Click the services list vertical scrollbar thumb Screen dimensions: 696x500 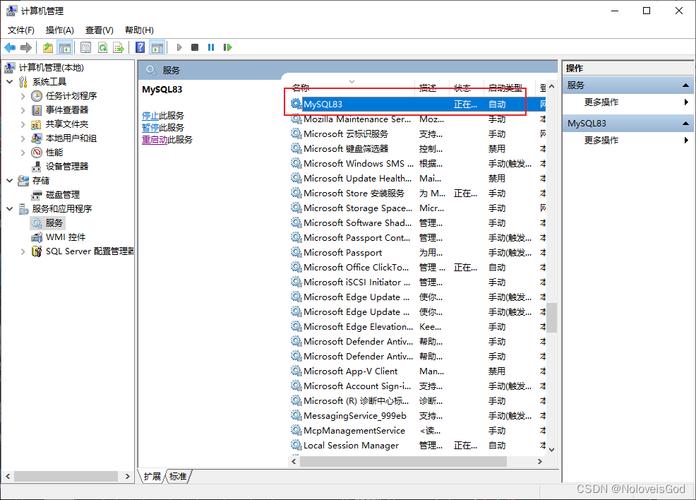click(x=551, y=317)
